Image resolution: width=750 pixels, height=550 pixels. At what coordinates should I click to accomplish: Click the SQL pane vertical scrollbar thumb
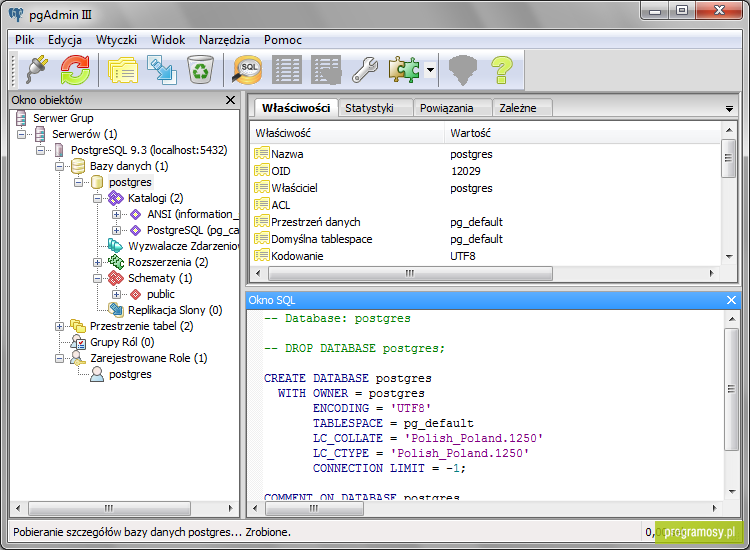click(x=731, y=389)
